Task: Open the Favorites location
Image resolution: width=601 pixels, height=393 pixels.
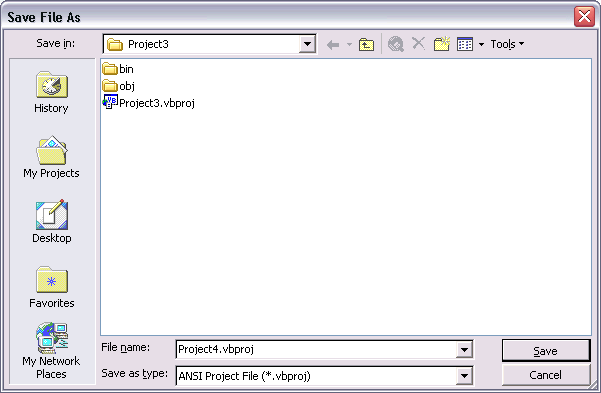Action: tap(52, 287)
